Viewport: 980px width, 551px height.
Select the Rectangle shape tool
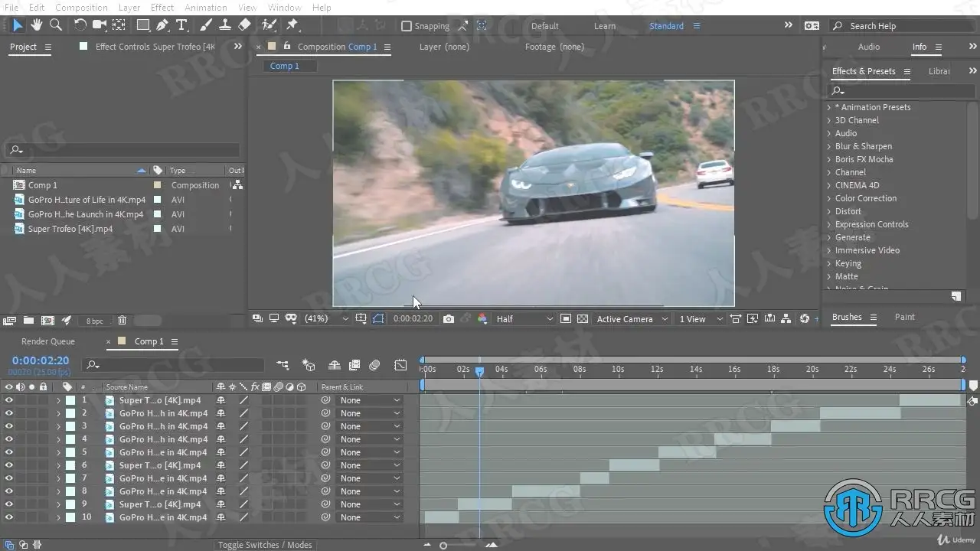142,25
